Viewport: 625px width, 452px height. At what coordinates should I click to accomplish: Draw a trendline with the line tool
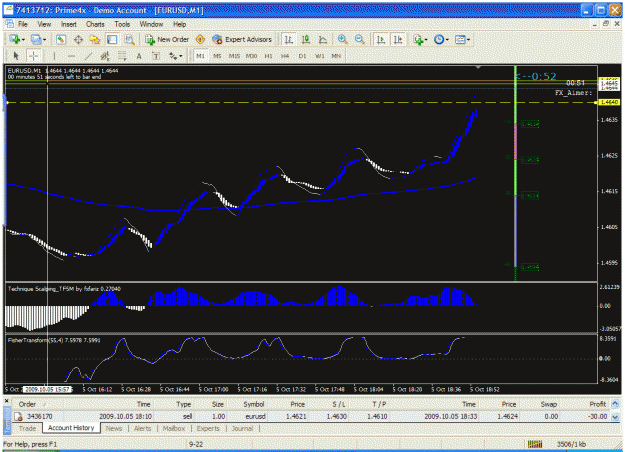88,56
